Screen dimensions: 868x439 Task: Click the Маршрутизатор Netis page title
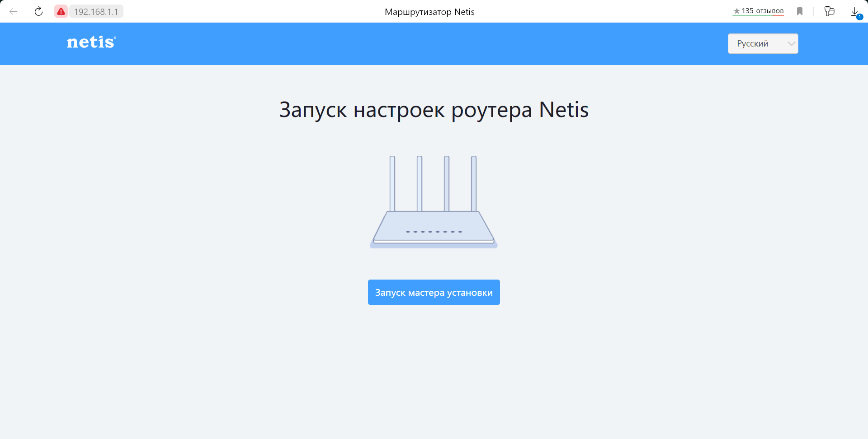[x=429, y=12]
